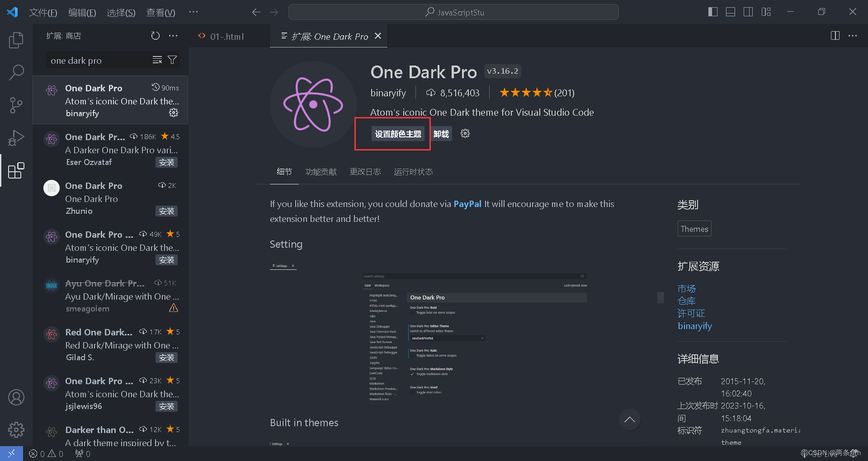
Task: Refresh the extensions marketplace list
Action: (x=155, y=36)
